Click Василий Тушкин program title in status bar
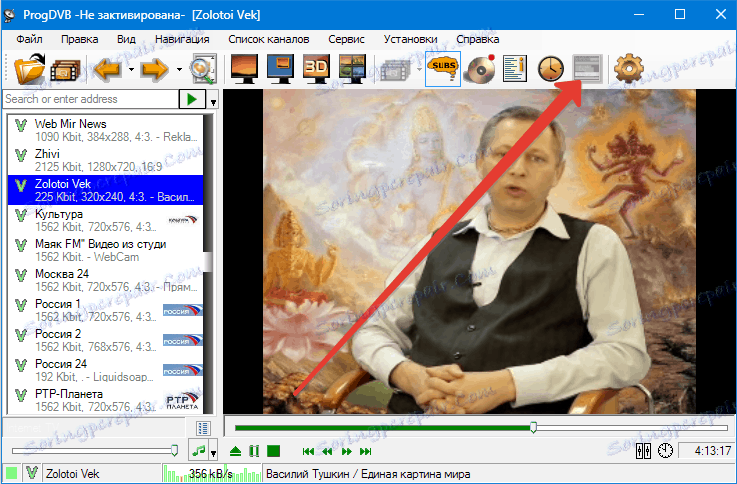The height and width of the screenshot is (484, 737). point(368,474)
